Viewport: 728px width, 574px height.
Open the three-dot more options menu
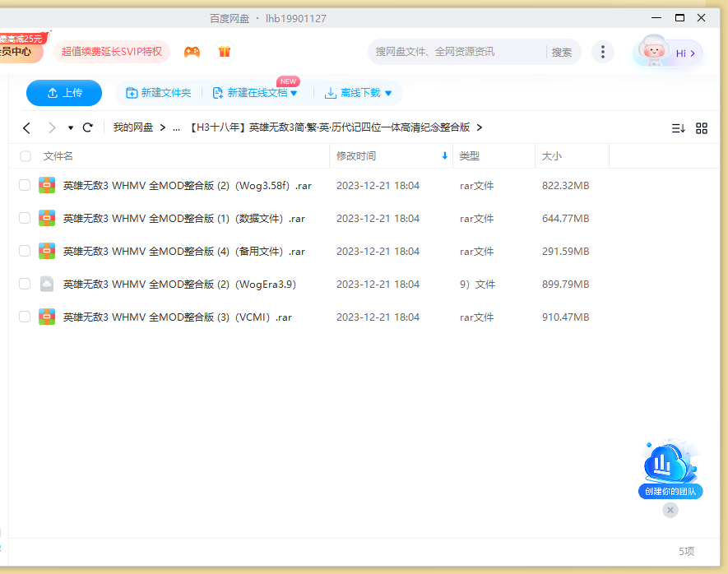603,52
